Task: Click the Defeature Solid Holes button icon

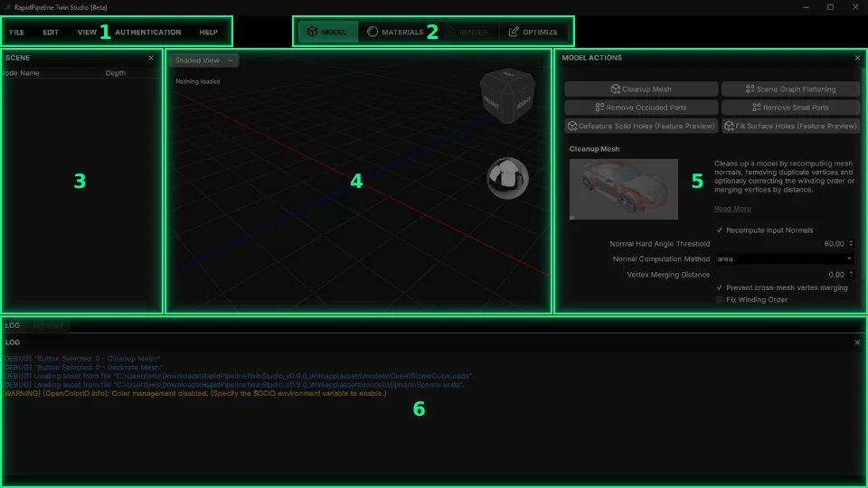Action: 572,127
